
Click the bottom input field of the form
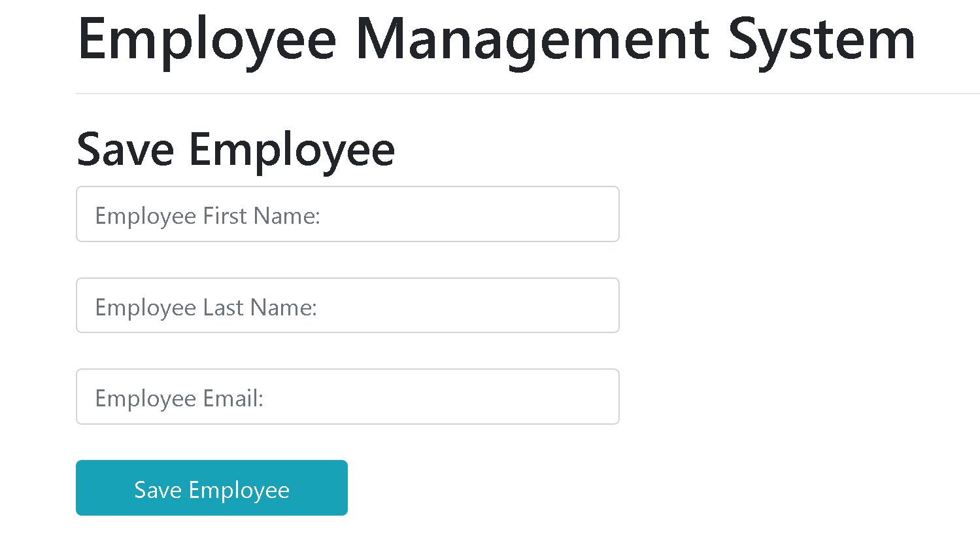(x=346, y=397)
